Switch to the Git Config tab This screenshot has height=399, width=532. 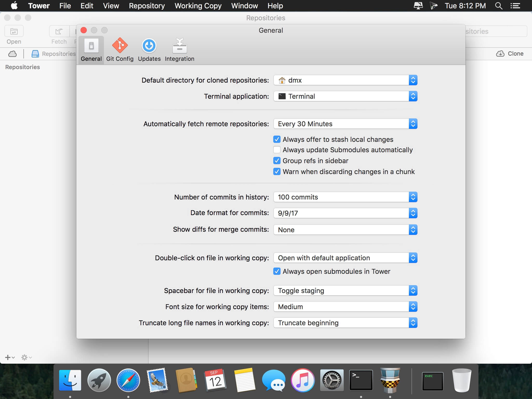[120, 50]
